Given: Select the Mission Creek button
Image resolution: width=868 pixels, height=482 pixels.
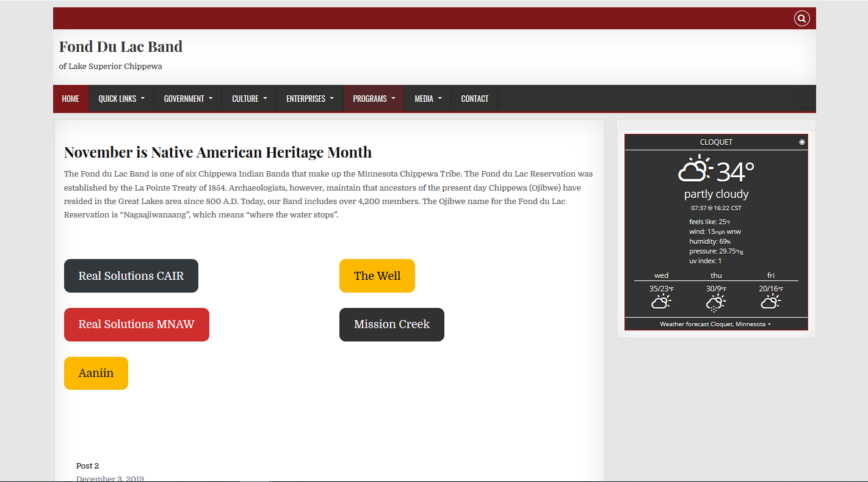Looking at the screenshot, I should 391,324.
